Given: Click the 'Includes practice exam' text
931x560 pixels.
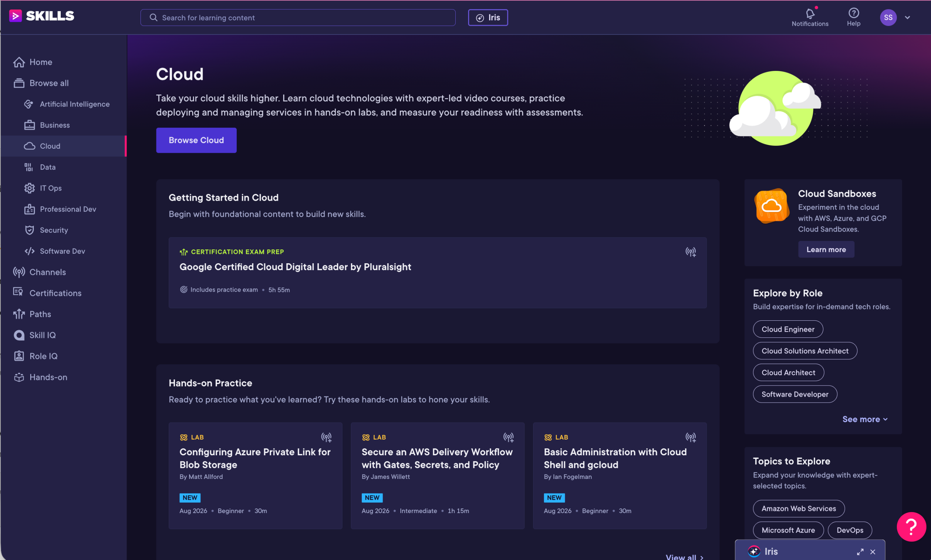Looking at the screenshot, I should point(224,290).
